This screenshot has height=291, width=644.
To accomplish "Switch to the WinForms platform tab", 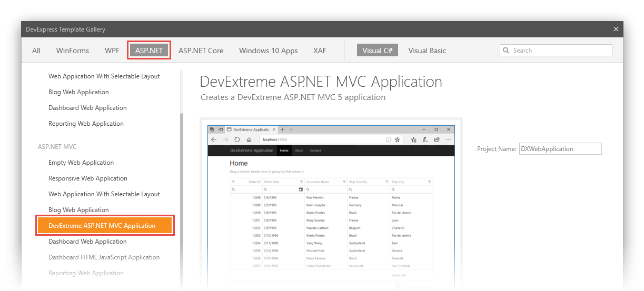I will coord(73,51).
